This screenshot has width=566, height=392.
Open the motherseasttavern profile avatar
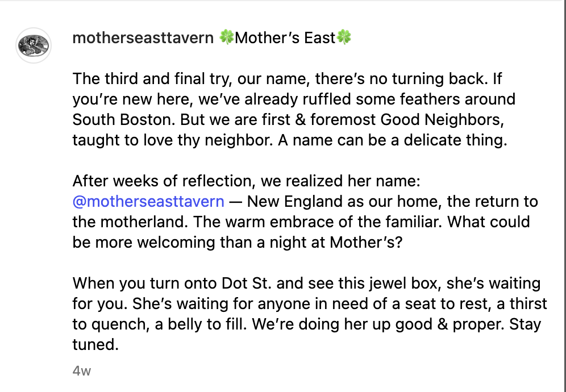pyautogui.click(x=34, y=45)
